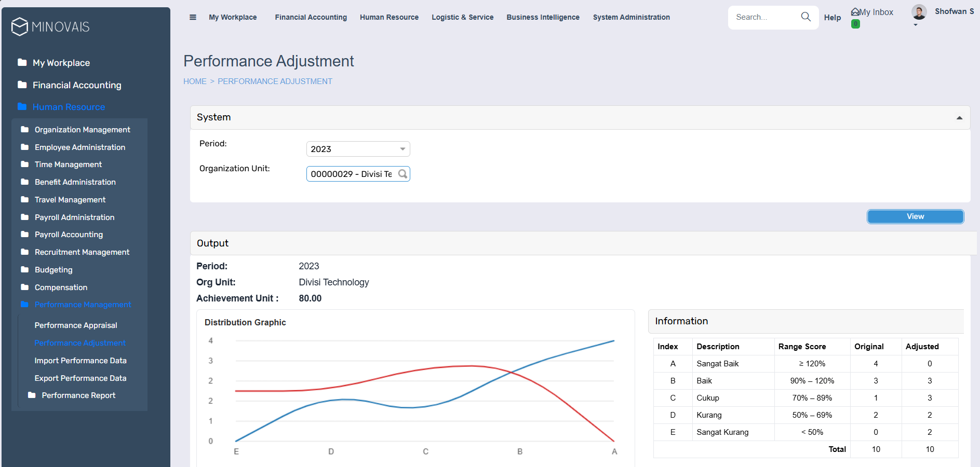Click the Minovais logo
Viewport: 980px width, 467px height.
(50, 26)
